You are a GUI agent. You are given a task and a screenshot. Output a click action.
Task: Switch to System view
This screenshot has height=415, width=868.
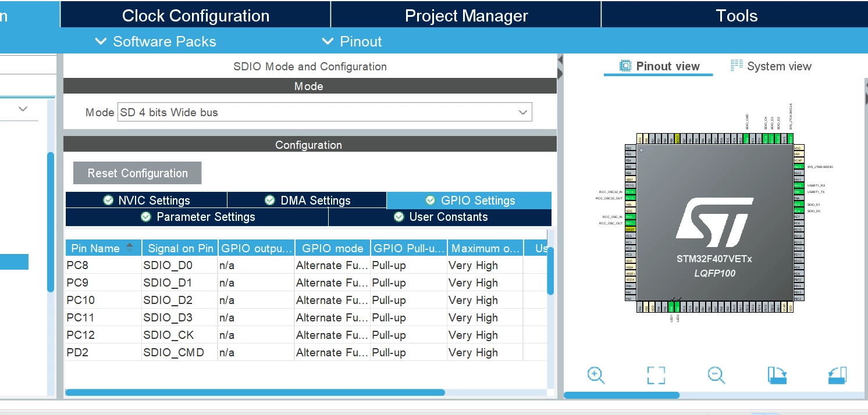click(771, 66)
